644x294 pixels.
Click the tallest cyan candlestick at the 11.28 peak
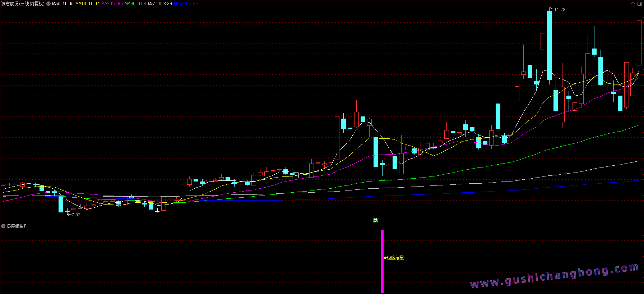pos(549,45)
